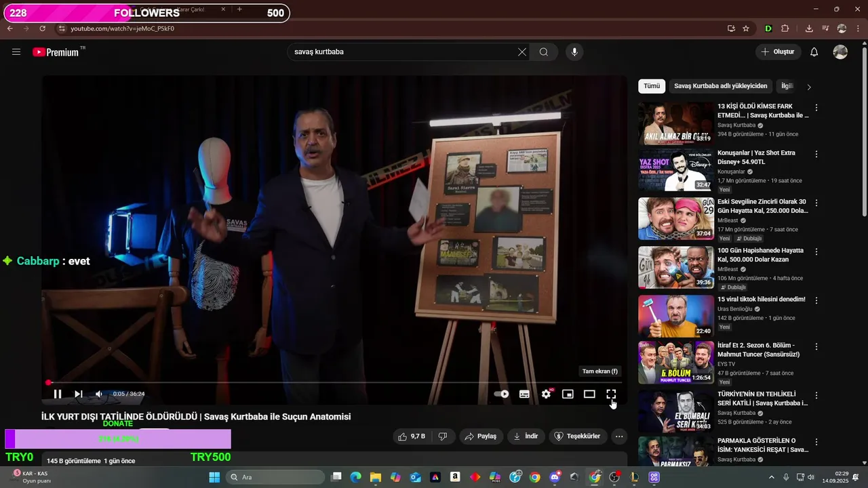Image resolution: width=868 pixels, height=488 pixels.
Task: Go back in browser history
Action: tap(10, 28)
